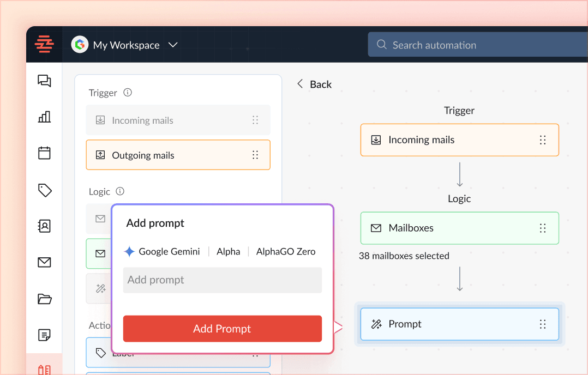588x375 pixels.
Task: Click the grey mail icon under Logic
Action: coord(100,219)
